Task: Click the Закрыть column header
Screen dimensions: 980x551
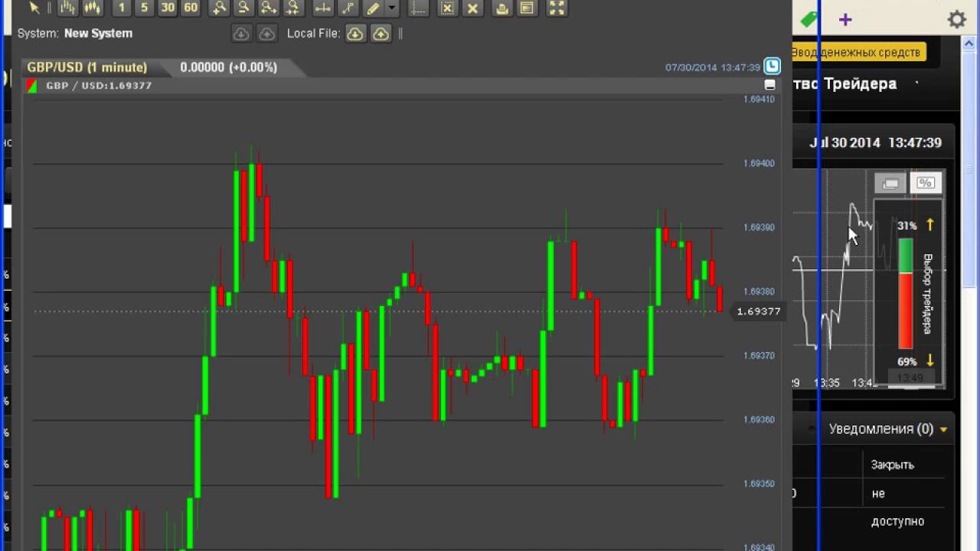Action: coord(892,465)
